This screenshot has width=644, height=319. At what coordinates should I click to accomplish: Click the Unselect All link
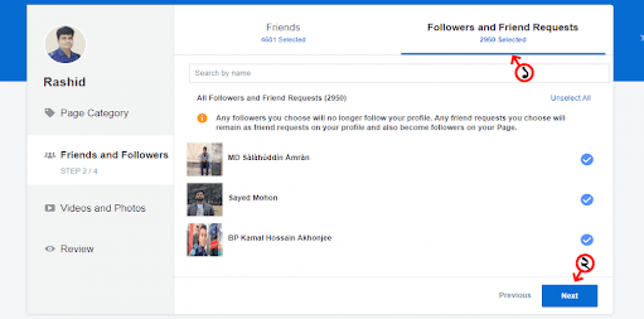(570, 98)
